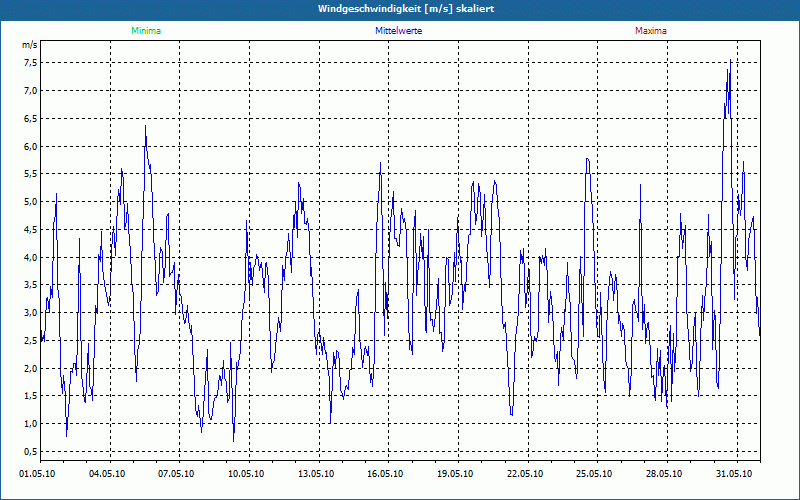Click the 04.05.10 date label
This screenshot has width=800, height=500.
click(x=107, y=474)
